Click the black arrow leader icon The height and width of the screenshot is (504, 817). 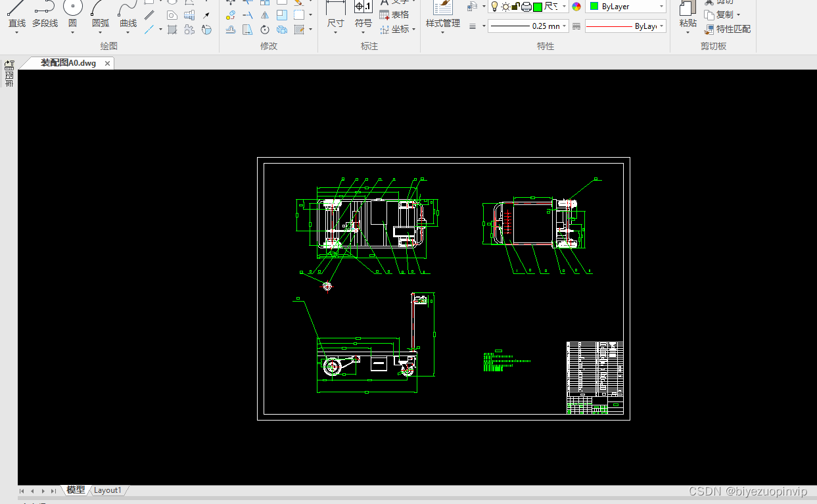(206, 15)
